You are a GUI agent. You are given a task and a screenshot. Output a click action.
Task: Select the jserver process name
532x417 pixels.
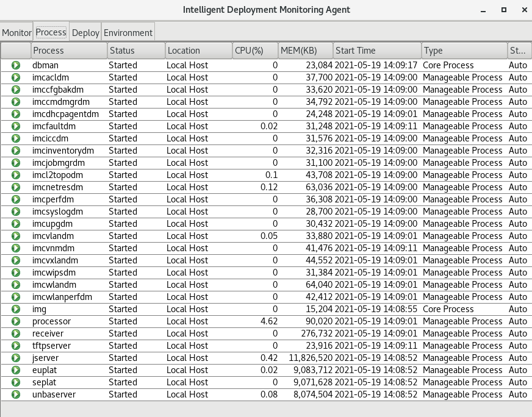46,358
